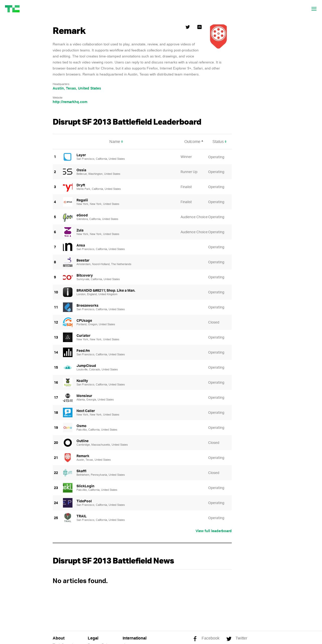Click the Layer company logo

pyautogui.click(x=68, y=157)
